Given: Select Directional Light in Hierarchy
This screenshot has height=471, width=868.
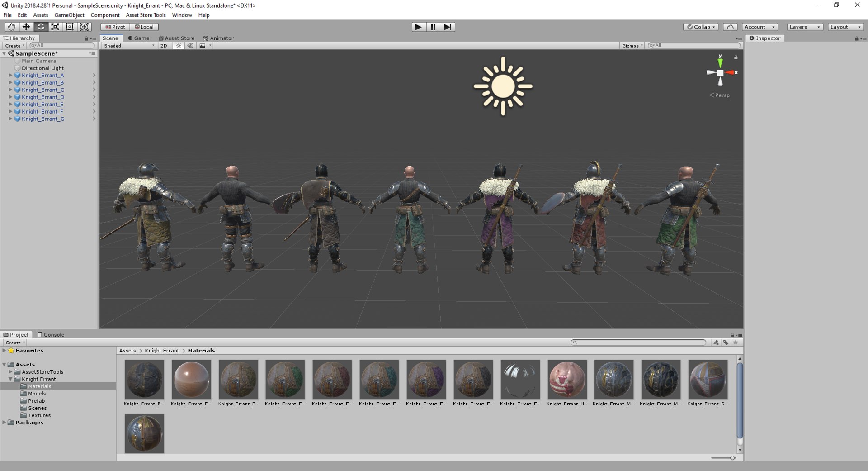Looking at the screenshot, I should tap(42, 68).
